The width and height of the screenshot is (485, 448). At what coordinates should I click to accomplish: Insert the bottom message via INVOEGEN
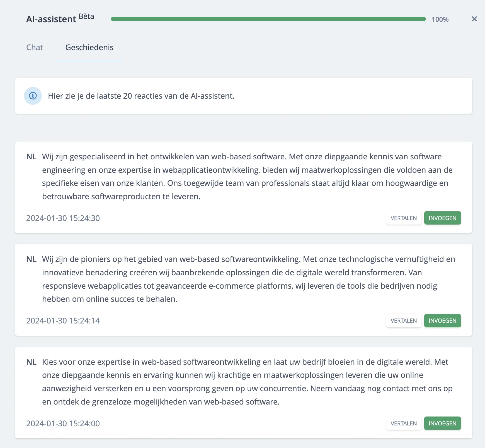pos(442,423)
